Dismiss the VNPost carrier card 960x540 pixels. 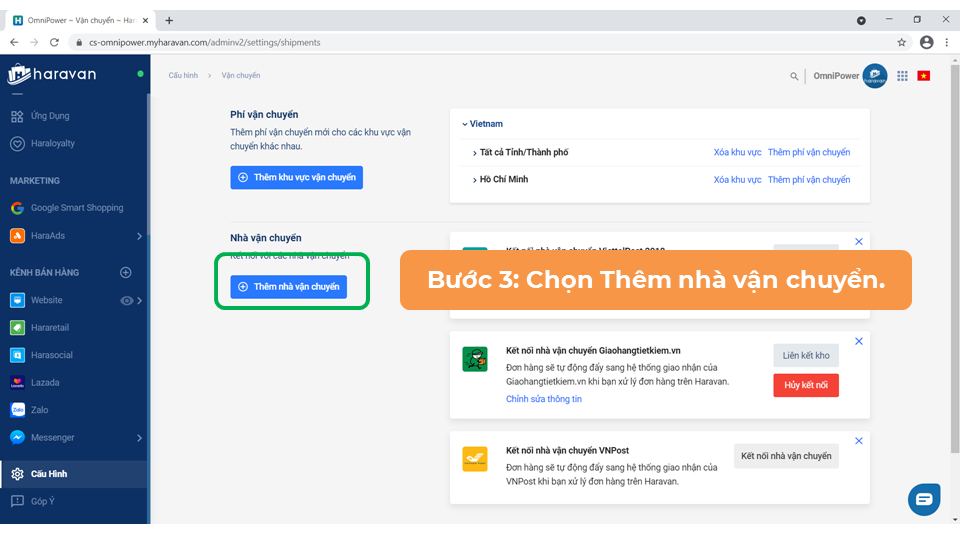point(859,441)
